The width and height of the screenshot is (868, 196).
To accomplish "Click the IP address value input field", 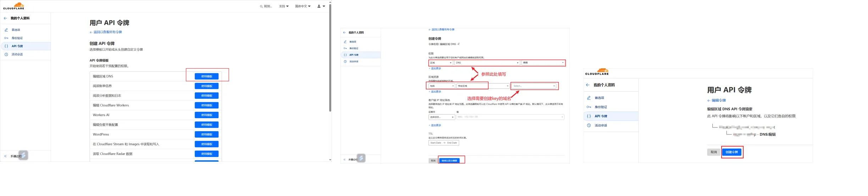I will coord(510,117).
